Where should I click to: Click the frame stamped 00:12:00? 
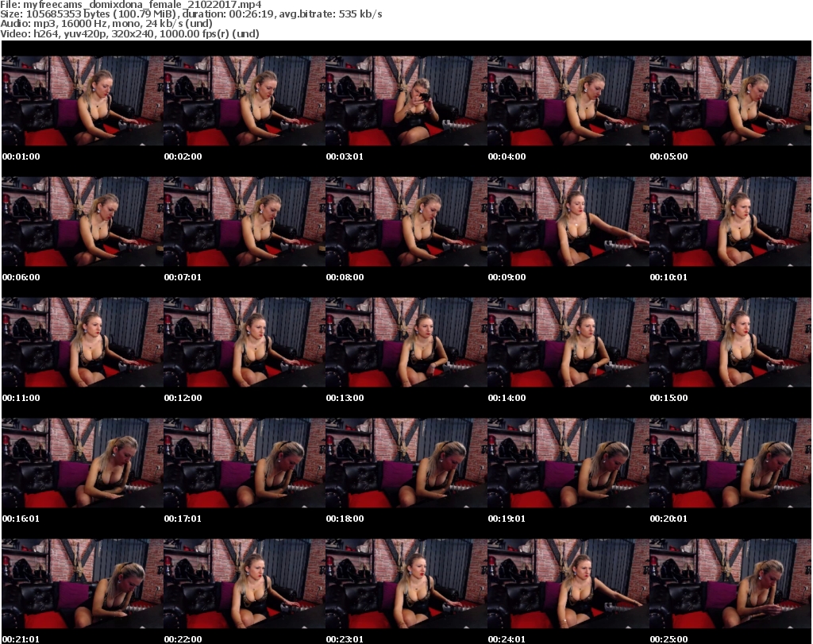pos(245,343)
